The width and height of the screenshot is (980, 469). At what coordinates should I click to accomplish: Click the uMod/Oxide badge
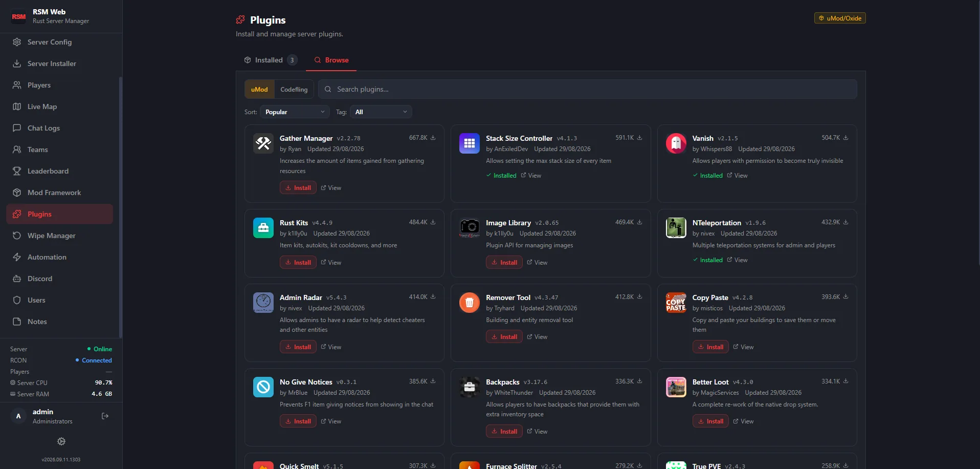point(840,18)
